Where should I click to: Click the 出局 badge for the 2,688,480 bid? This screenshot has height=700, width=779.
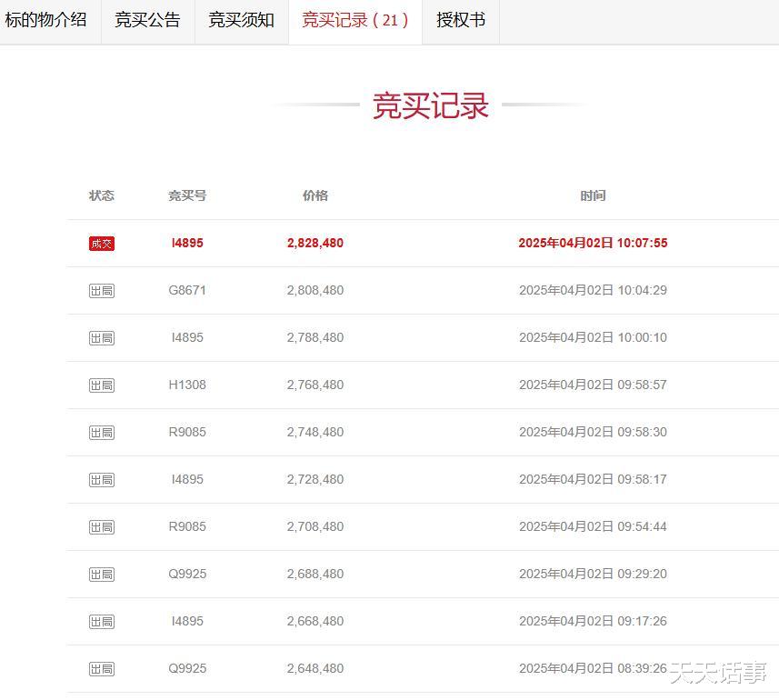[102, 575]
